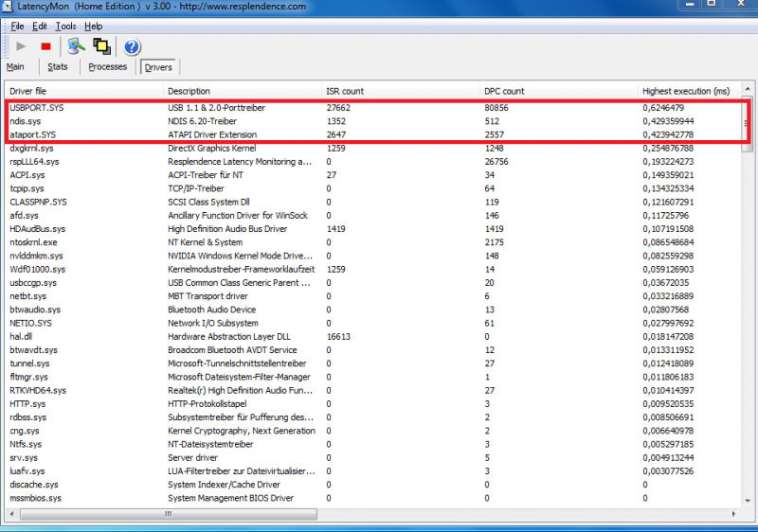Click the highest execution value 0,6246479
Image resolution: width=758 pixels, height=532 pixels.
(x=663, y=108)
